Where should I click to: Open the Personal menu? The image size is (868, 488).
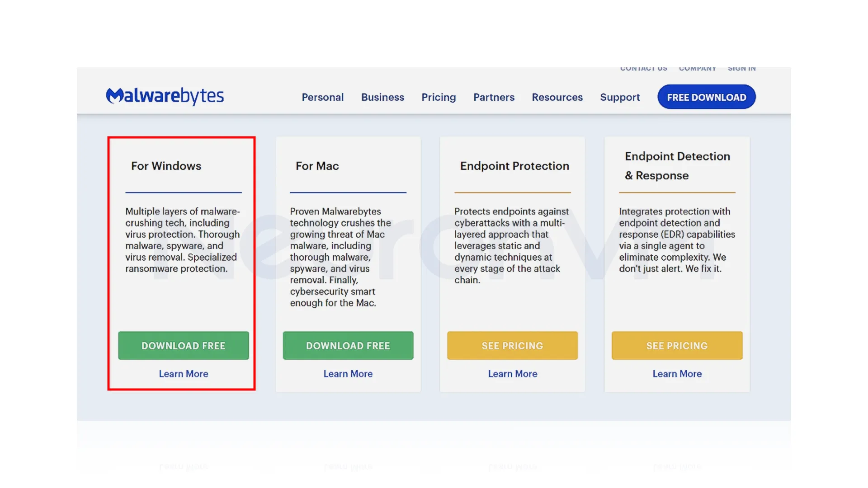tap(322, 97)
